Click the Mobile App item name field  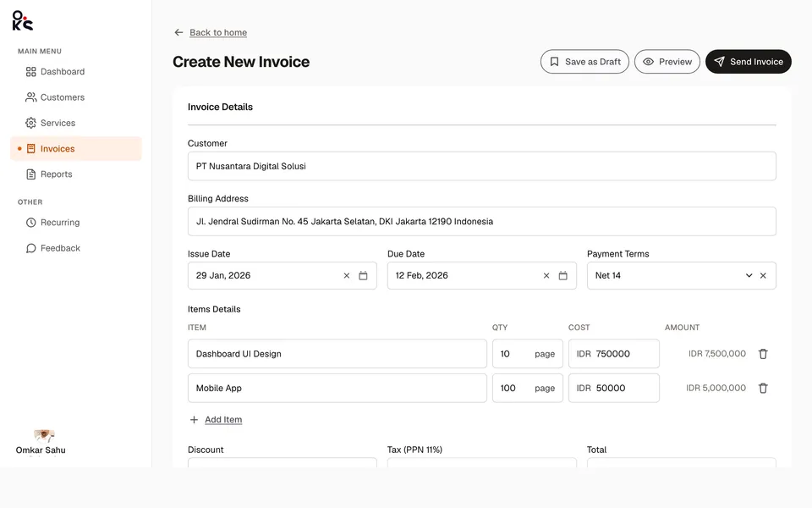click(337, 389)
